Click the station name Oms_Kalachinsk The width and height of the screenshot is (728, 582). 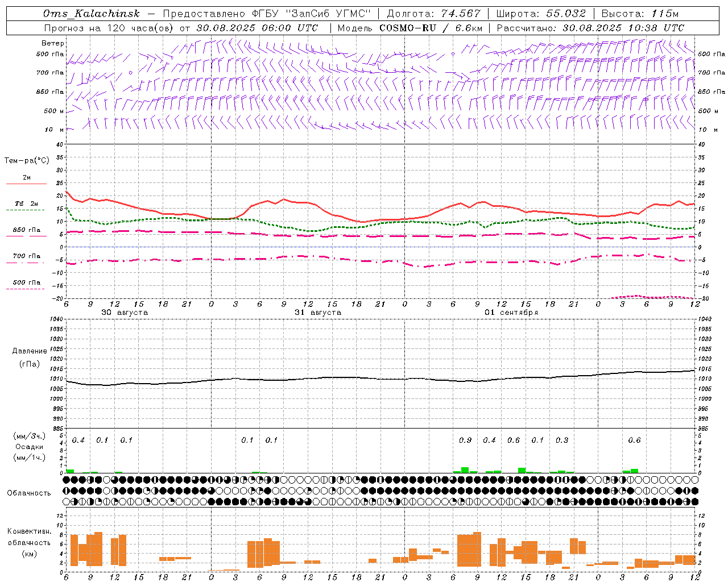tap(91, 14)
